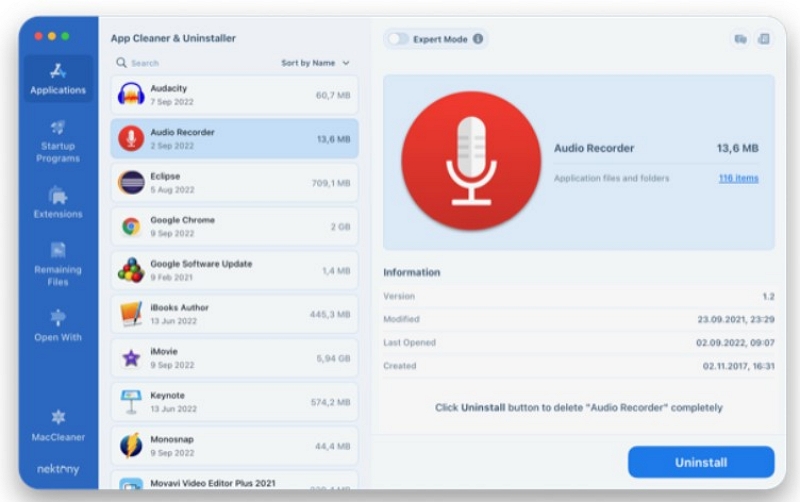This screenshot has width=800, height=502.
Task: Open the Extensions puzzle icon
Action: [58, 196]
